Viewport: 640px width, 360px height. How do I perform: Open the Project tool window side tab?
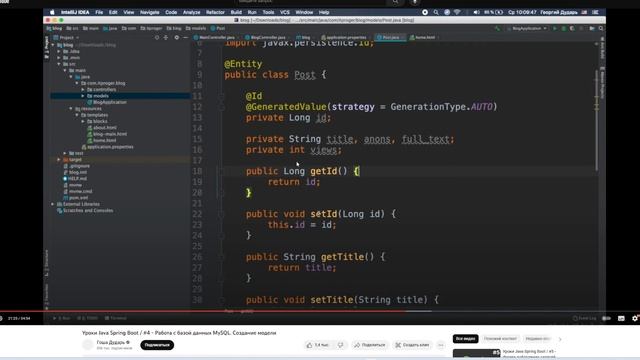click(x=47, y=47)
